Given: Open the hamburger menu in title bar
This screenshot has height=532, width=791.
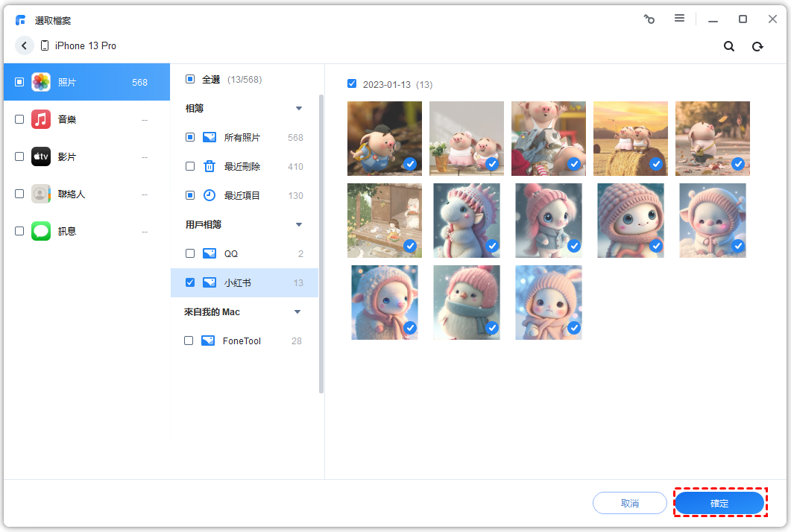Looking at the screenshot, I should [x=679, y=19].
